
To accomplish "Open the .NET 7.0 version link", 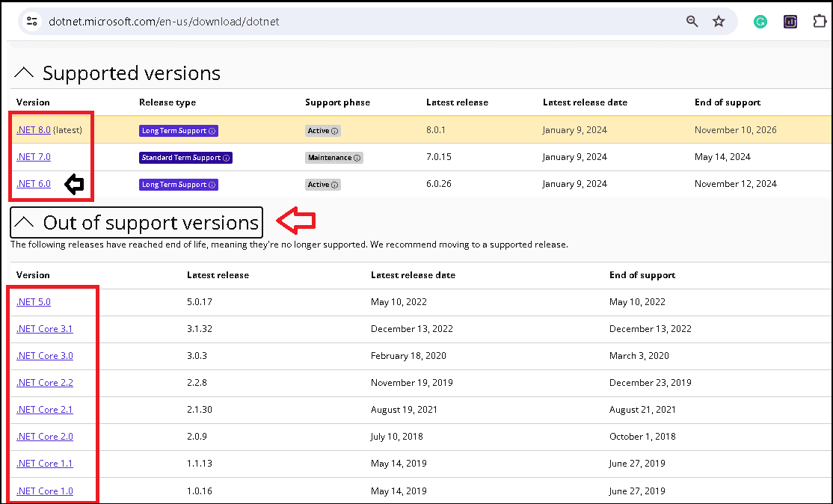I will point(34,157).
